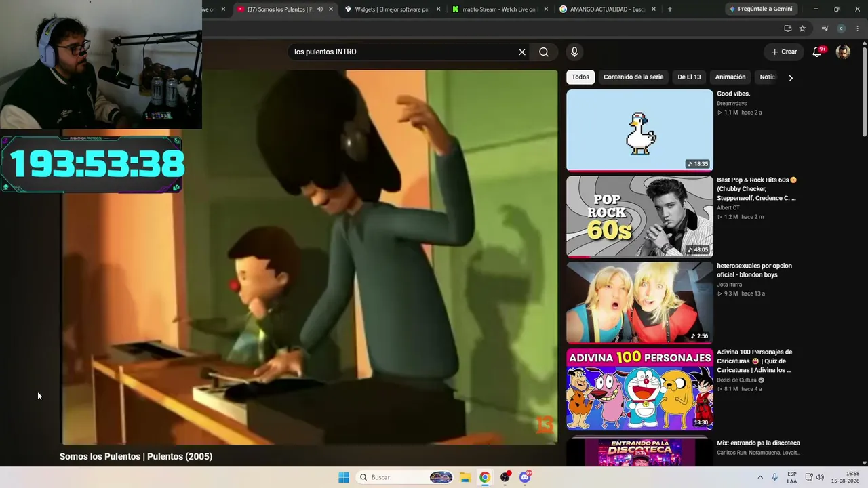Select the 'Contenido de la serie' chip
Screen dimensions: 868x488
(633, 77)
